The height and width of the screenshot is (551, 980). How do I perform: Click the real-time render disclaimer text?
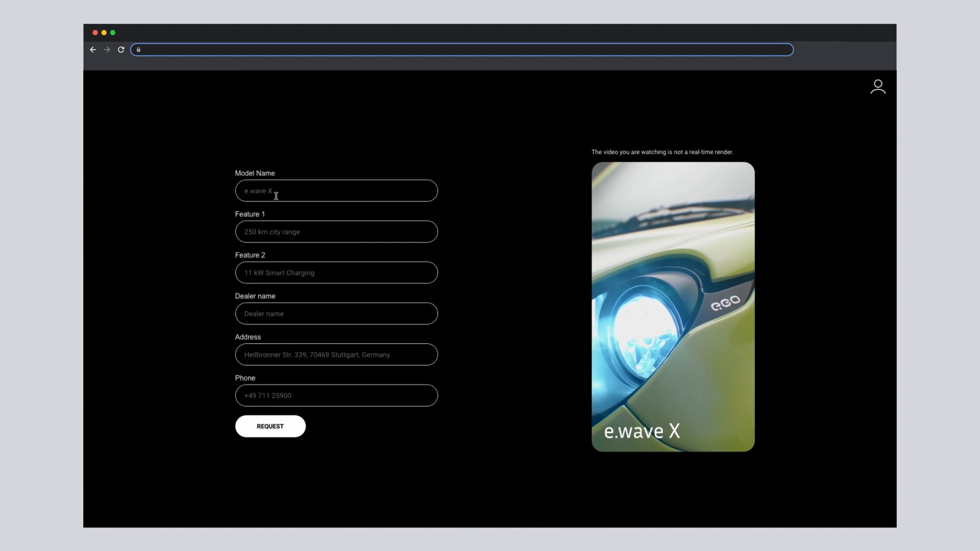pos(662,152)
